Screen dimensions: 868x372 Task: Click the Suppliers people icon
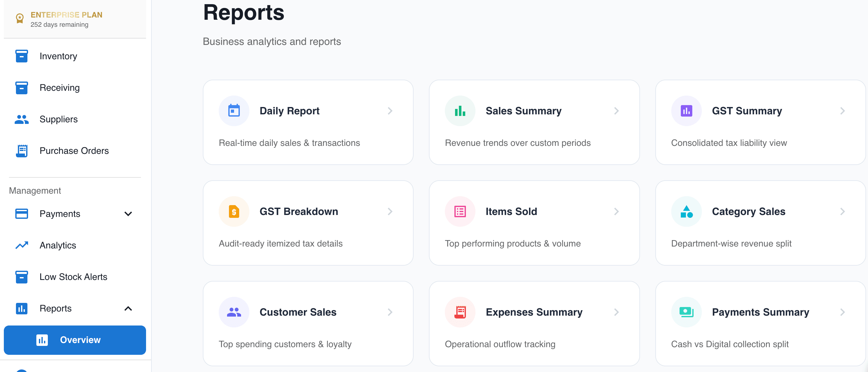[x=22, y=119]
